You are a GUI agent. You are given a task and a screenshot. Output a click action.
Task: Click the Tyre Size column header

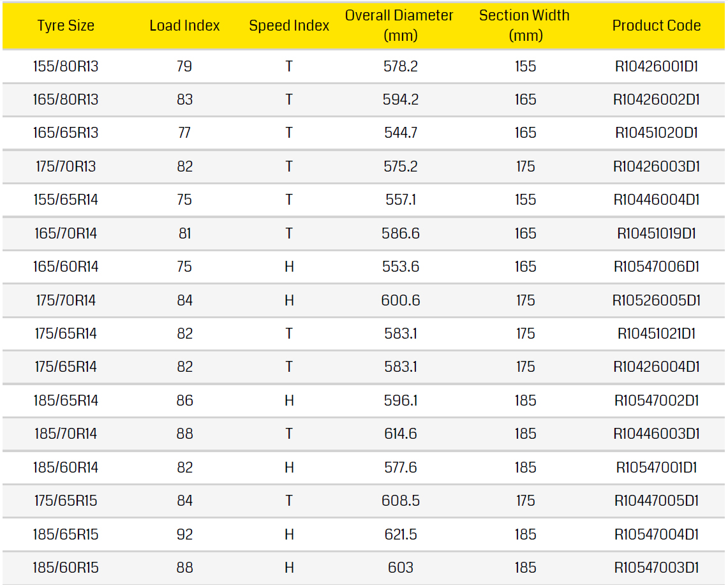(66, 26)
